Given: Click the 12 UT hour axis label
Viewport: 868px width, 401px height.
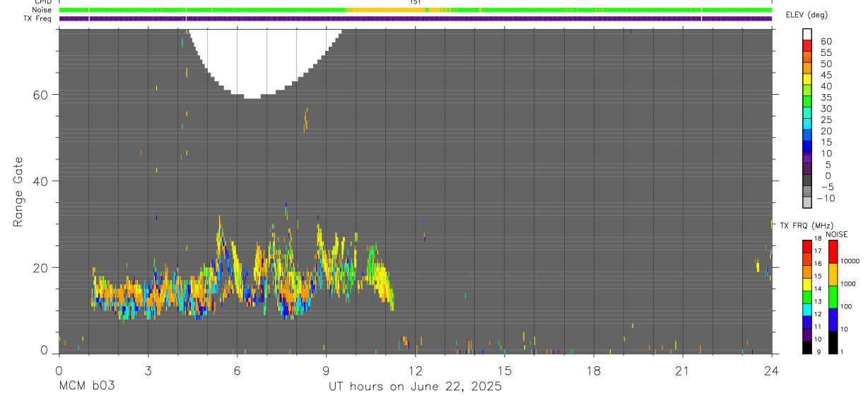Looking at the screenshot, I should click(x=416, y=371).
